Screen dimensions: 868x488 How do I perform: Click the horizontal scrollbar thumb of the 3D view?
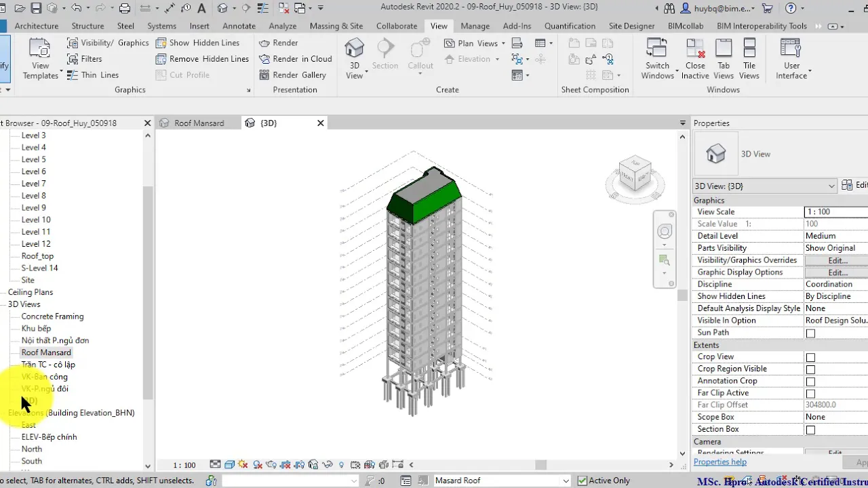540,465
